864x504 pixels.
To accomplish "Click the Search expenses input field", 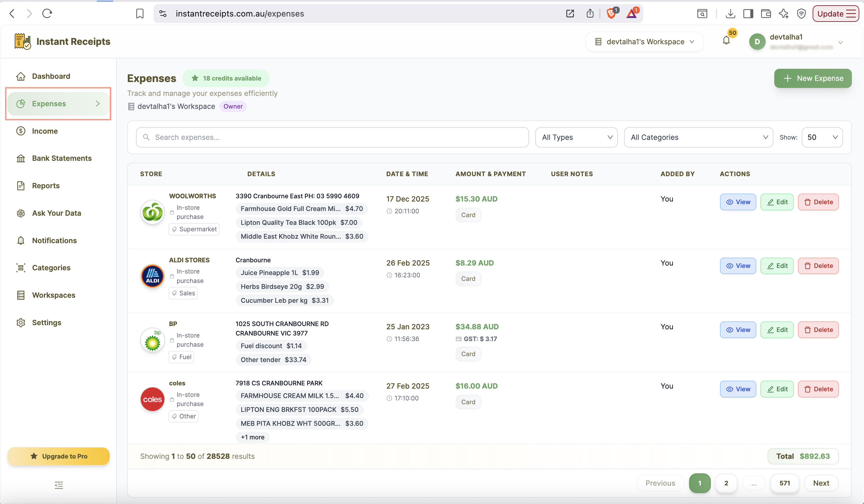I will [332, 138].
